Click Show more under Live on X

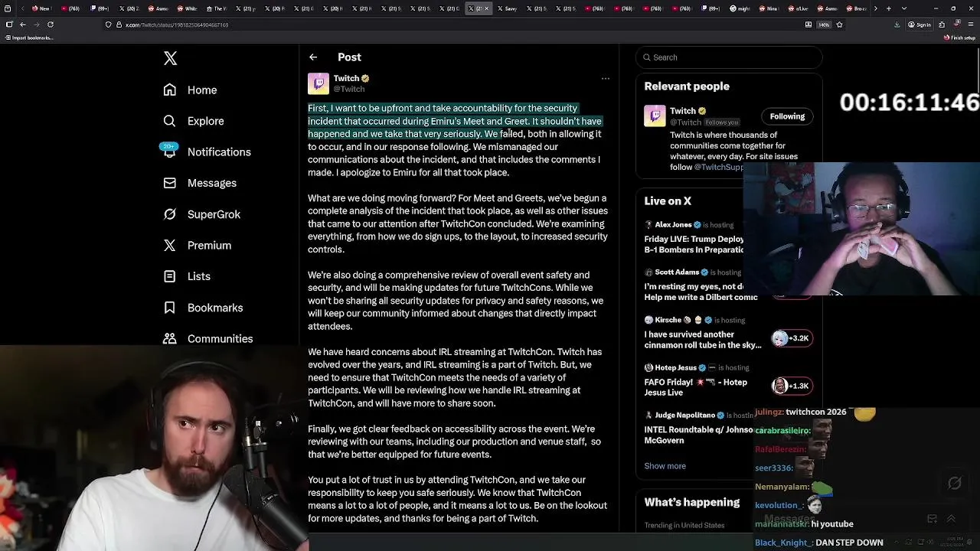click(x=665, y=466)
